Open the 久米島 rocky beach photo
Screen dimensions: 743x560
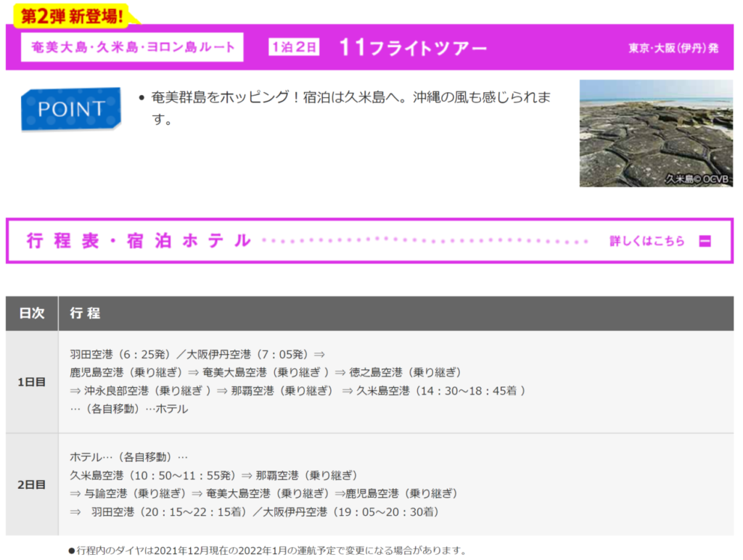(655, 133)
